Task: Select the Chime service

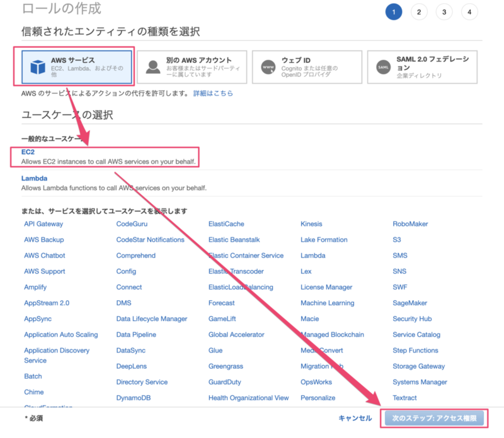Action: (x=34, y=392)
